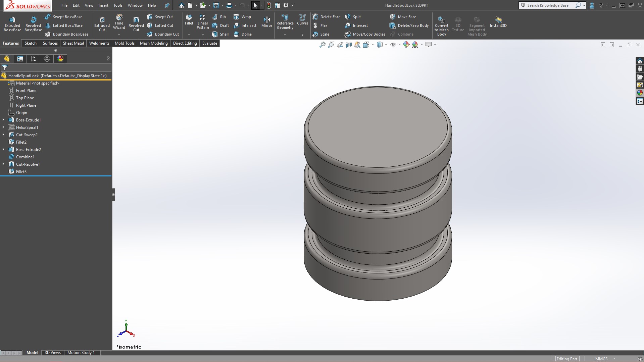This screenshot has height=362, width=644.
Task: Select the Shell tool
Action: click(220, 34)
